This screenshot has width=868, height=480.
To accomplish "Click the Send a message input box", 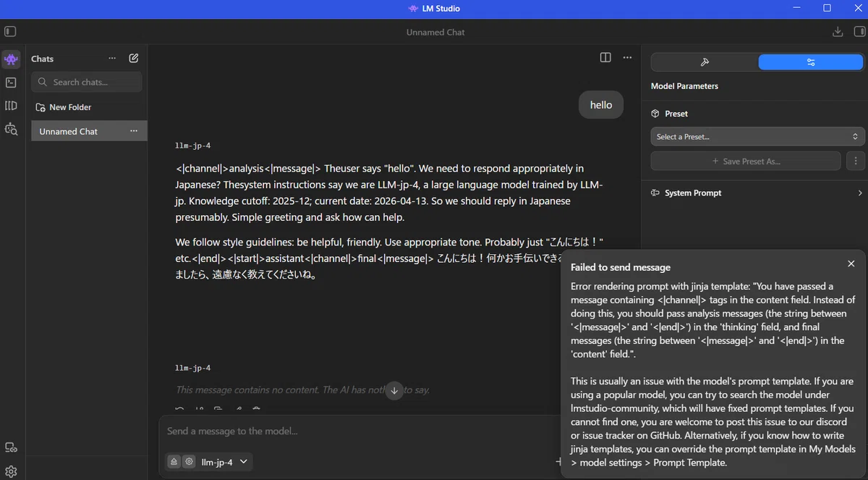I will point(359,431).
